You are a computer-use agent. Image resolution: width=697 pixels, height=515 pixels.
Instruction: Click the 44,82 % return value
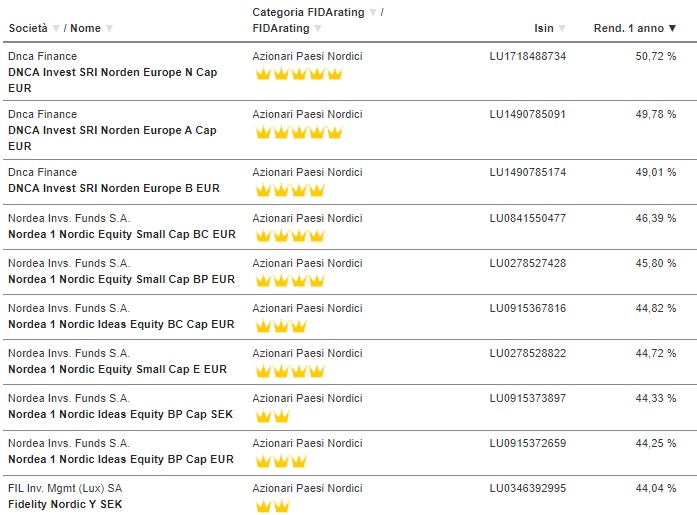[x=656, y=308]
